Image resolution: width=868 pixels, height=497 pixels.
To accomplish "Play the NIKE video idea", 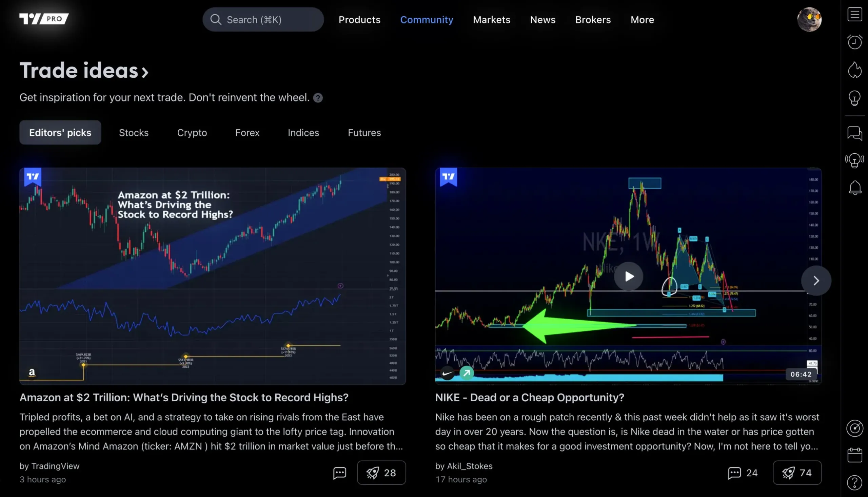I will pyautogui.click(x=628, y=276).
